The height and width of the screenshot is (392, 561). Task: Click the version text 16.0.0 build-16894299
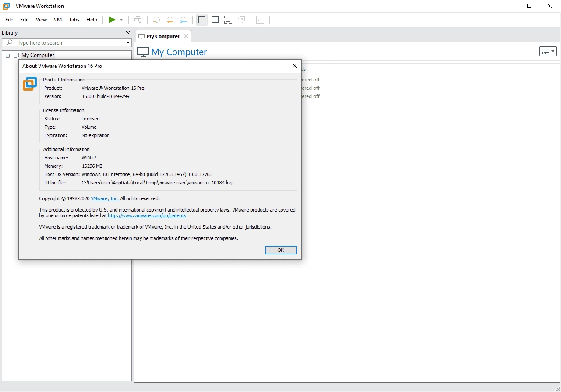click(x=106, y=96)
